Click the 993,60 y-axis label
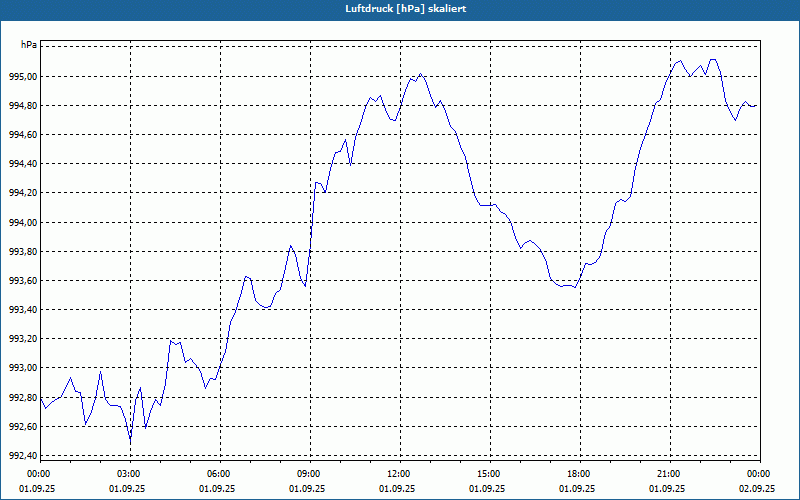The width and height of the screenshot is (800, 500). coord(23,281)
